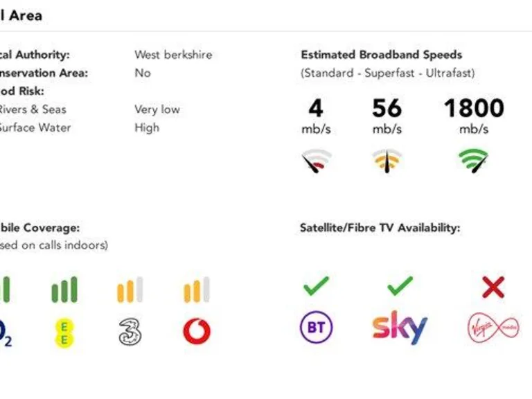This screenshot has width=532, height=399.
Task: Click the green tick above BT
Action: [x=316, y=286]
